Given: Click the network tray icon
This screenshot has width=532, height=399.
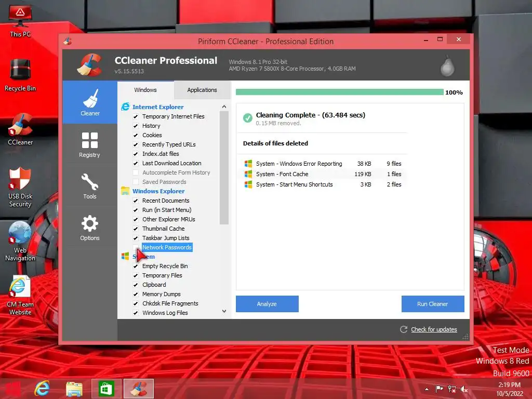Looking at the screenshot, I should (451, 389).
